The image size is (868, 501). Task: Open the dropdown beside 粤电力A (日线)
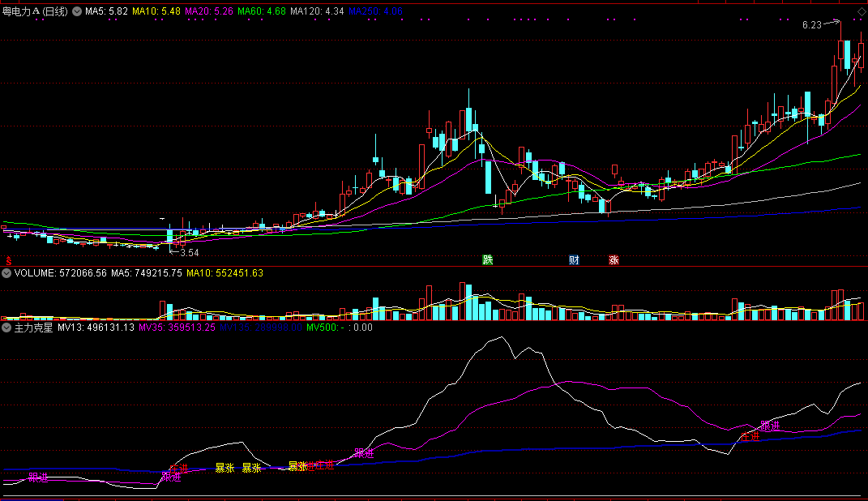(77, 11)
